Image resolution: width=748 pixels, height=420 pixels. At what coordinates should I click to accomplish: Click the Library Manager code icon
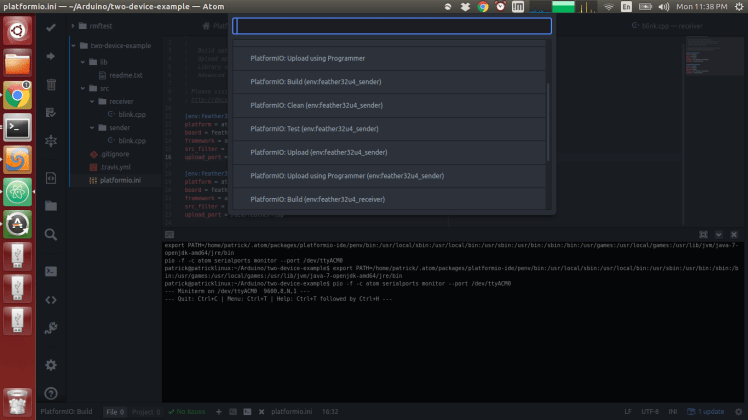[x=51, y=300]
